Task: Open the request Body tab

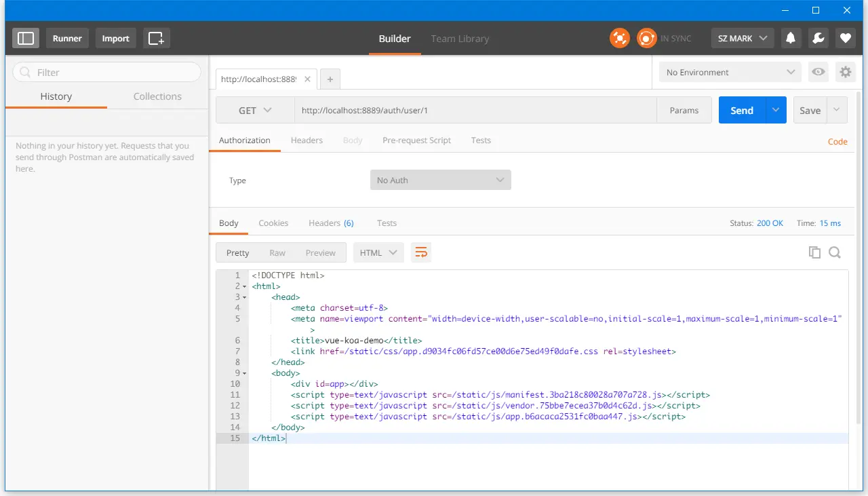Action: (353, 140)
